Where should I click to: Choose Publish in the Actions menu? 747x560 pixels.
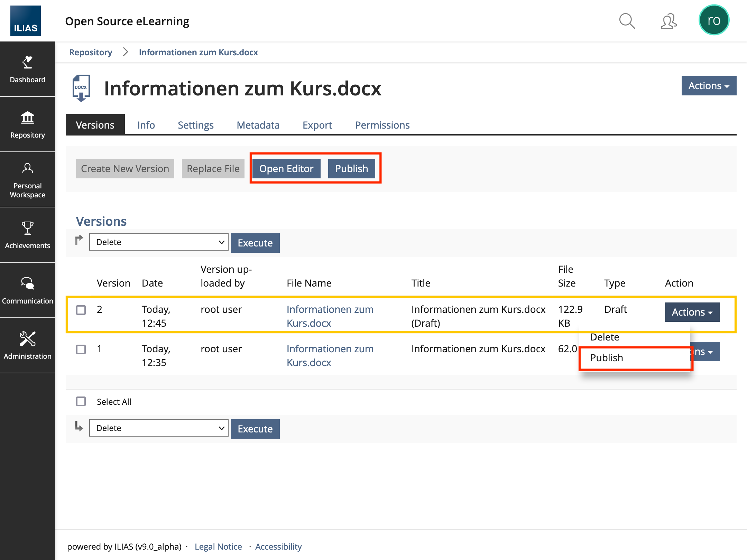[x=607, y=358]
